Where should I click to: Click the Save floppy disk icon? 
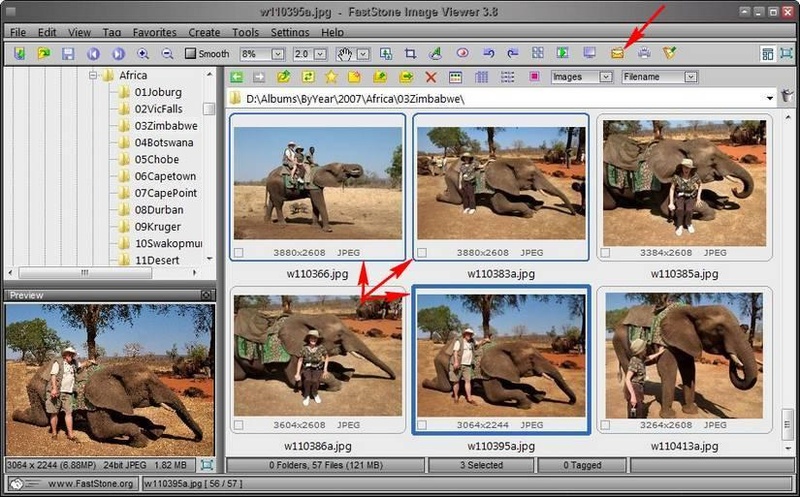point(68,53)
